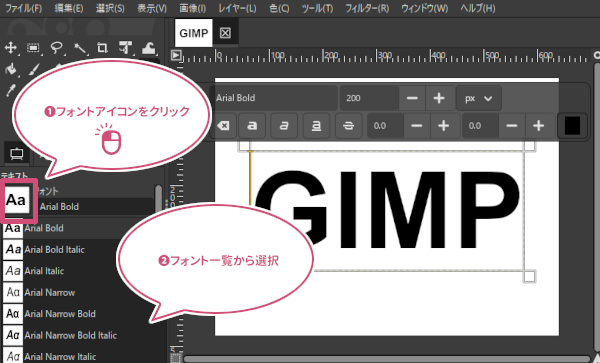Decrease baseline offset with its minus button

tap(417, 125)
